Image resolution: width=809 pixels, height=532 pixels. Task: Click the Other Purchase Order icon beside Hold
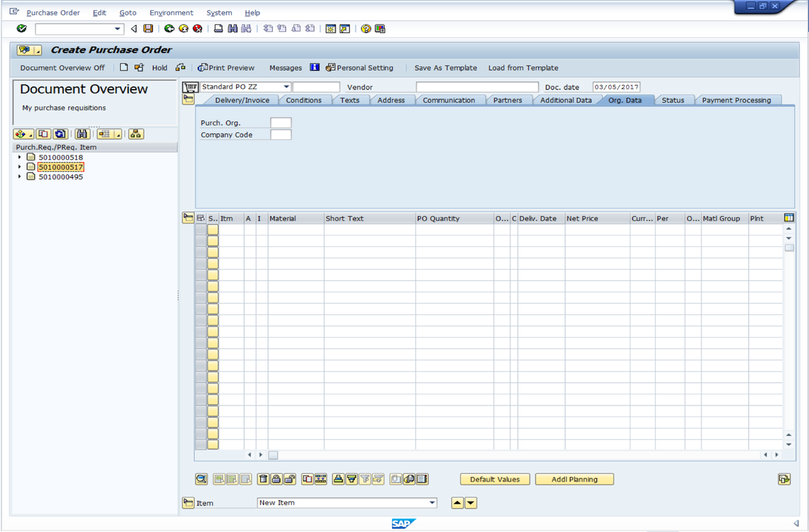[139, 67]
